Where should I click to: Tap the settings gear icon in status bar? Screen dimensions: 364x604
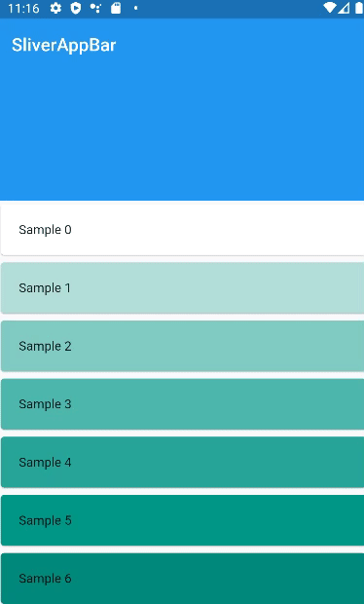coord(55,8)
